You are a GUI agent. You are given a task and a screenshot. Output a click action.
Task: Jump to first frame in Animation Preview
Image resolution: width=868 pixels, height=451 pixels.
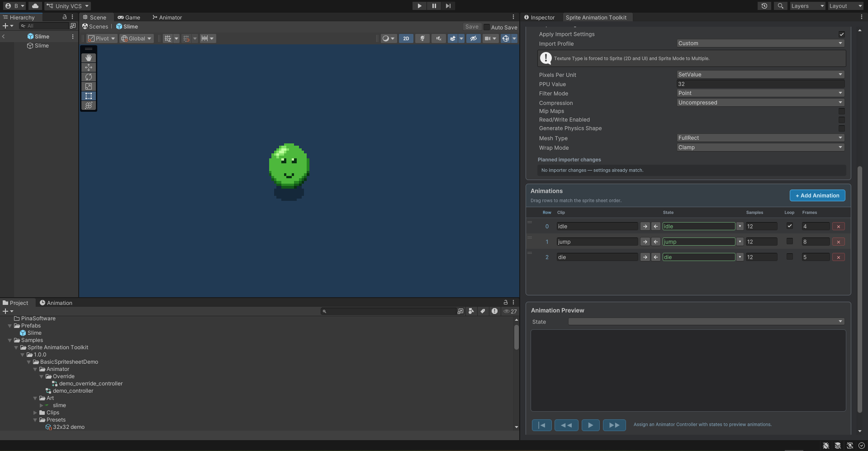point(542,425)
